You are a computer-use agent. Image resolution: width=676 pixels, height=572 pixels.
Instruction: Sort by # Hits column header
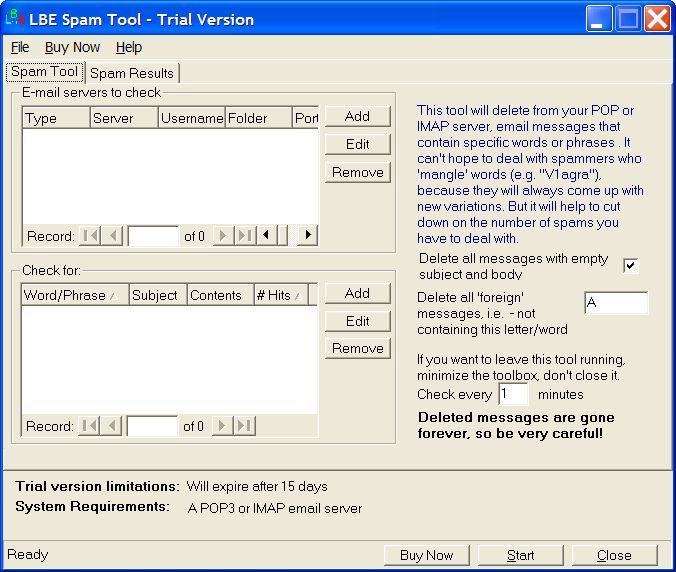(281, 295)
